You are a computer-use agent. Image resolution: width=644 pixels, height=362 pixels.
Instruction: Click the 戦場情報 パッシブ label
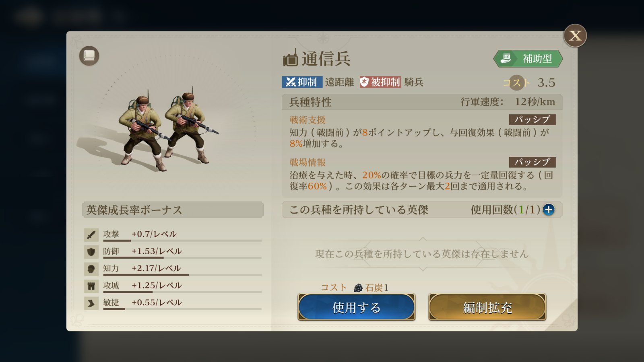(x=532, y=162)
